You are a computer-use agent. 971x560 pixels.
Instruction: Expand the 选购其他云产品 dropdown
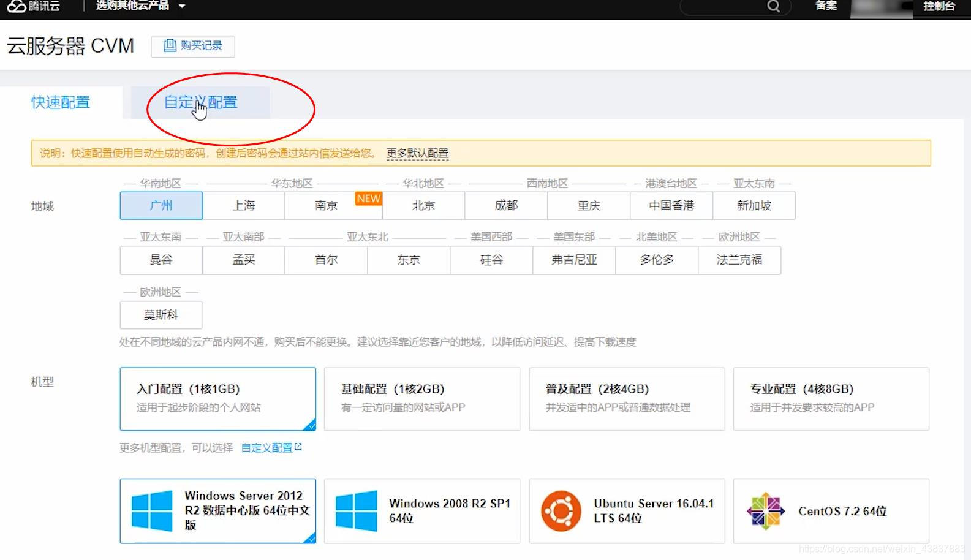[x=140, y=6]
